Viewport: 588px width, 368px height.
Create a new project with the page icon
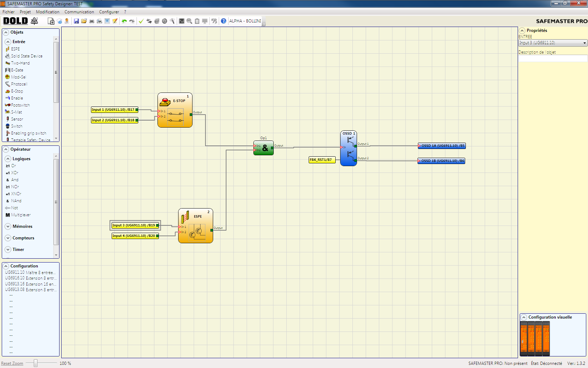[51, 21]
